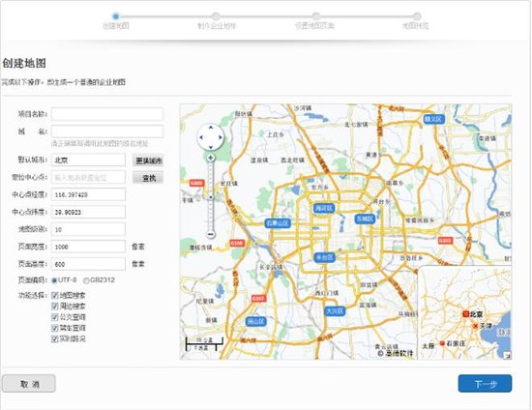Click the 天津 marker in overview map
This screenshot has width=532, height=410.
pyautogui.click(x=475, y=326)
